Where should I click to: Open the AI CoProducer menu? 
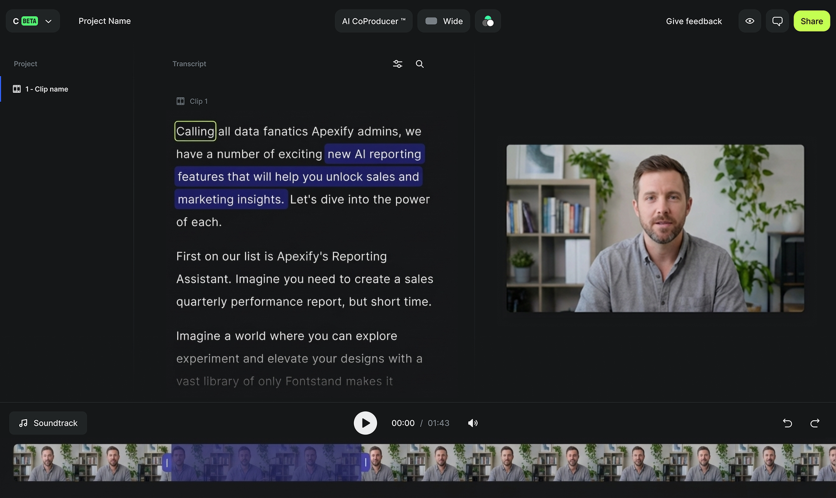point(373,21)
